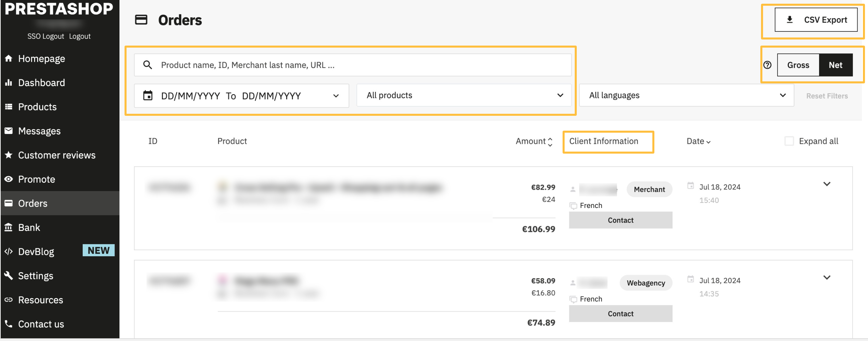Tick the Expand all checkbox

pos(789,141)
